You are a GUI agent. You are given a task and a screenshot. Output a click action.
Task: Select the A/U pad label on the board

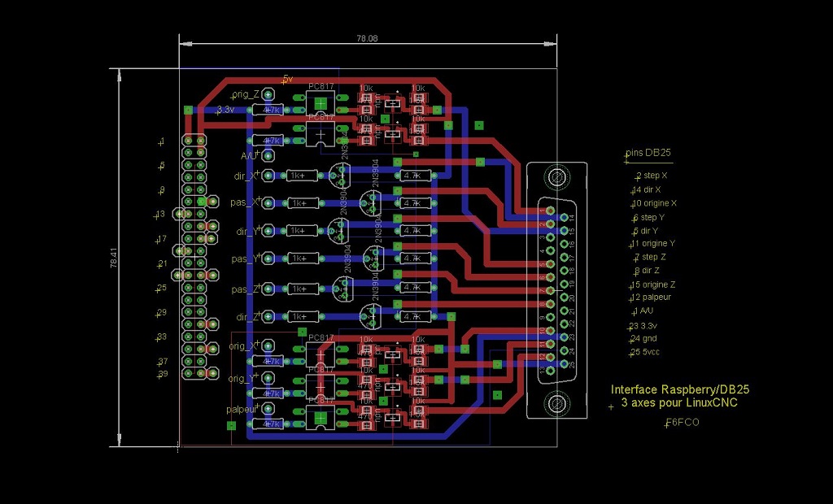click(x=248, y=156)
